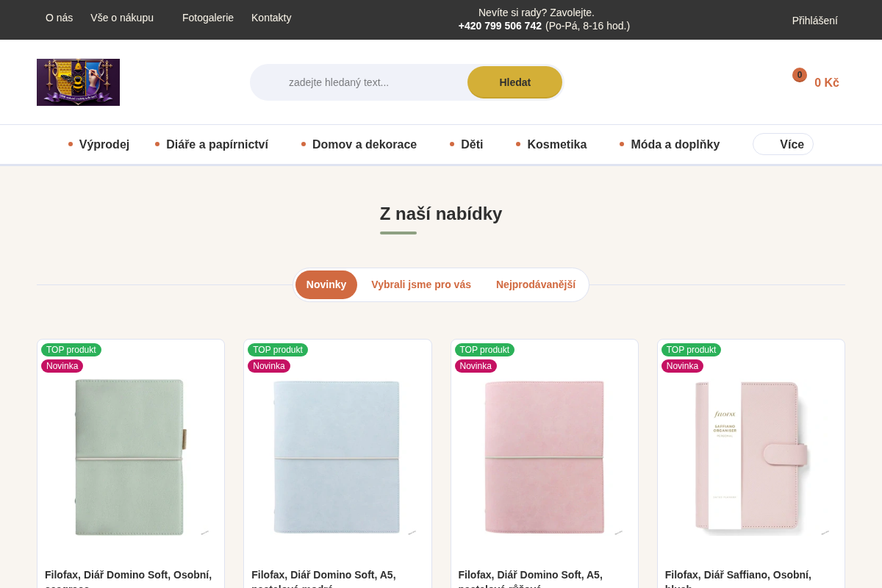
Task: Switch to Nejprodávanější tab
Action: pos(536,284)
